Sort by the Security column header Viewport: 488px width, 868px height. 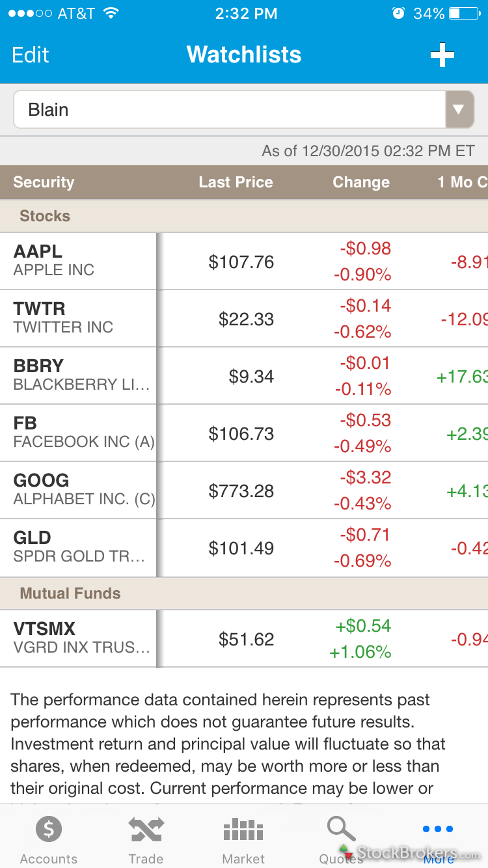tap(44, 182)
